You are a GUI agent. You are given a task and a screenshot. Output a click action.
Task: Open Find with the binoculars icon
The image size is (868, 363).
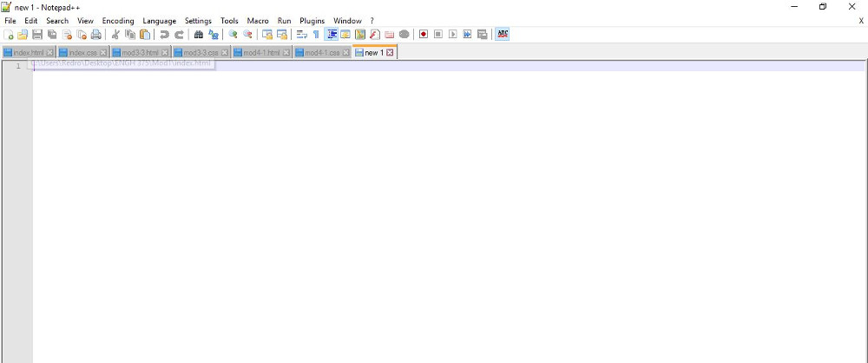[x=199, y=35]
